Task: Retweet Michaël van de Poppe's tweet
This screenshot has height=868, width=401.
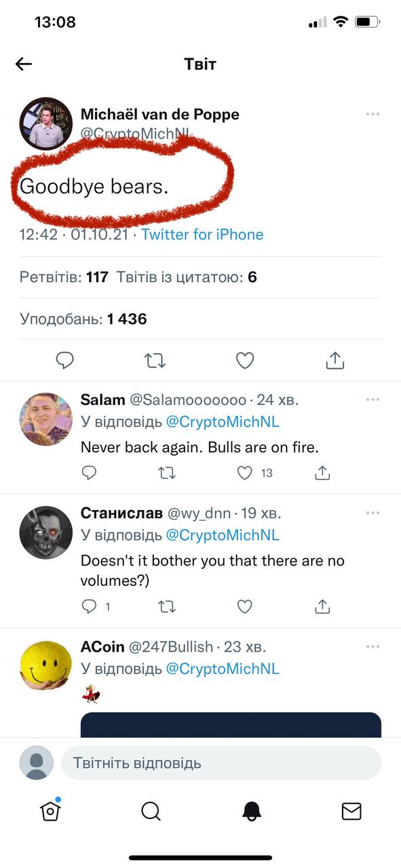Action: 155,360
